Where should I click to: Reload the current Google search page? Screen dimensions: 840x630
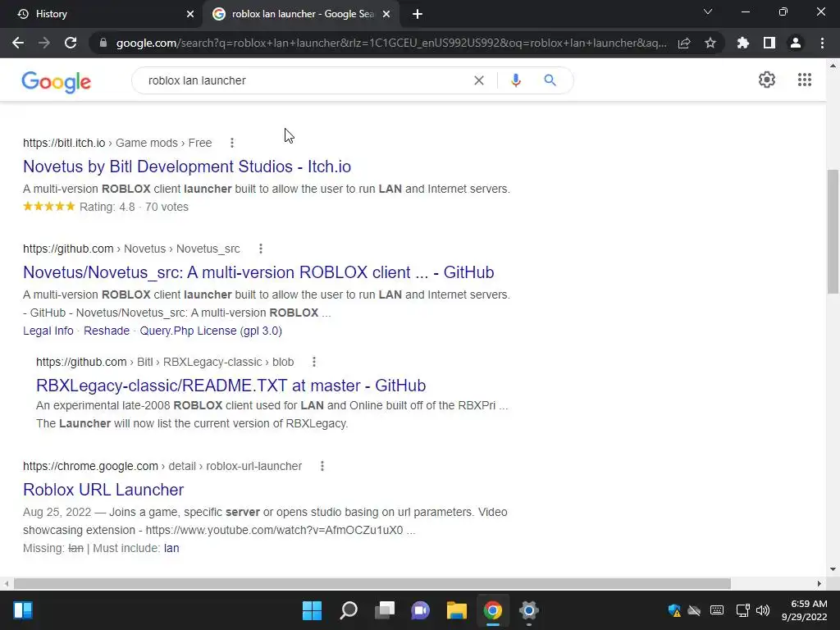point(71,43)
